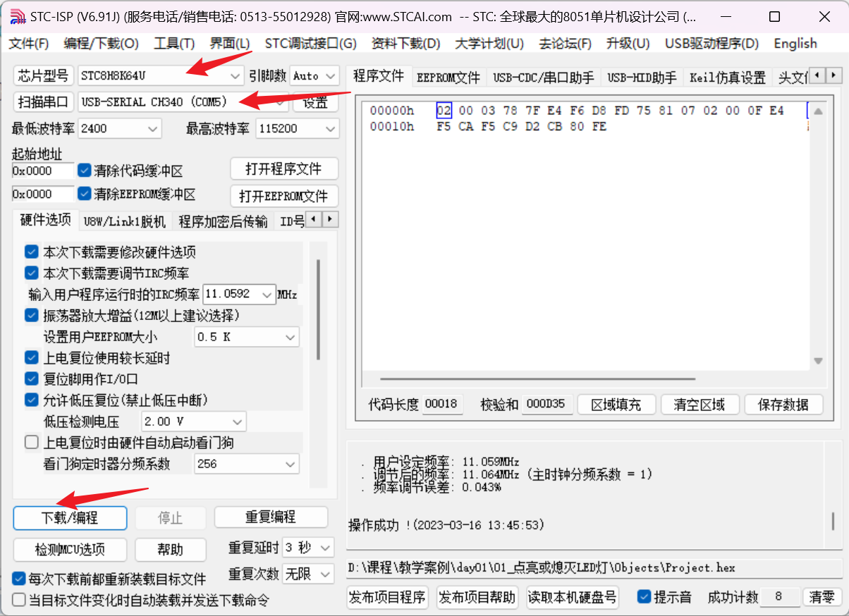This screenshot has width=849, height=616.
Task: Toggle 复位脚用作I/O口 checkbox
Action: (x=32, y=378)
